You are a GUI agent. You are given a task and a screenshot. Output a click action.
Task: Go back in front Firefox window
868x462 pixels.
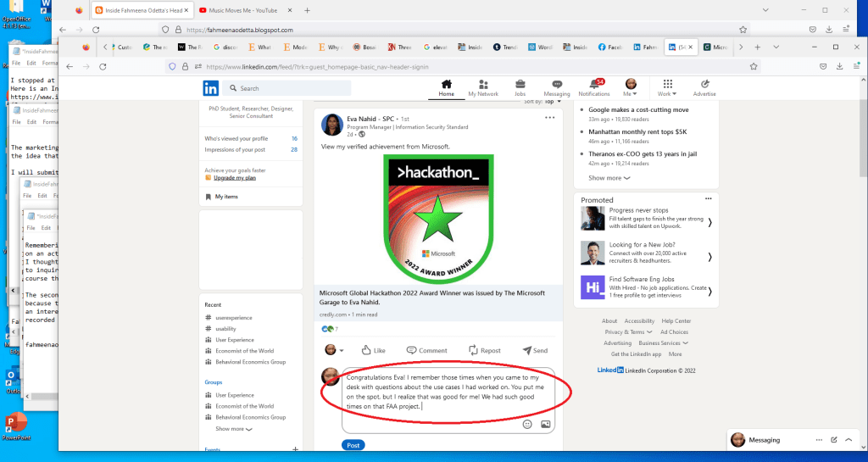(70, 66)
